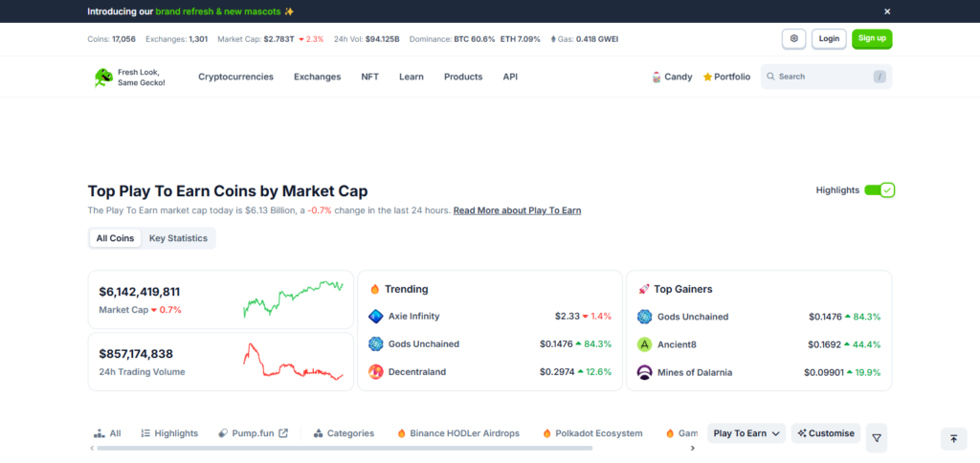The height and width of the screenshot is (463, 980).
Task: Open Portfolio star link
Action: [x=727, y=77]
